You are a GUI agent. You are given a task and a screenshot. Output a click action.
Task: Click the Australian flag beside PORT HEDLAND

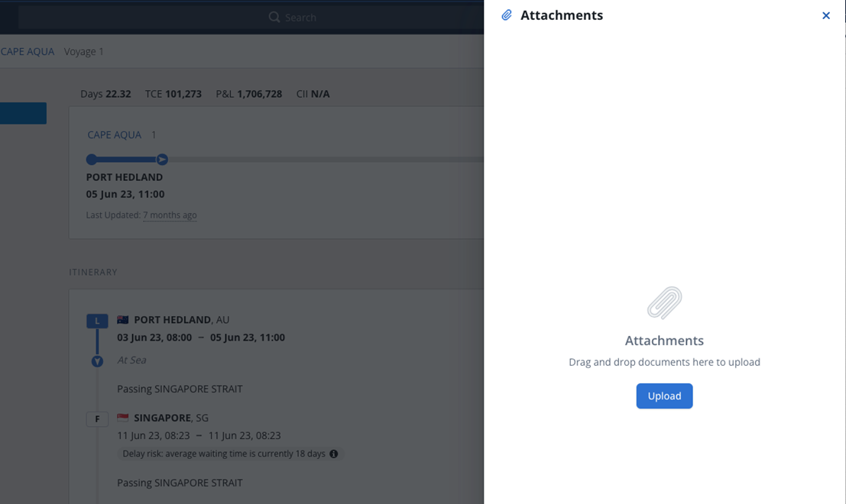[x=122, y=318]
